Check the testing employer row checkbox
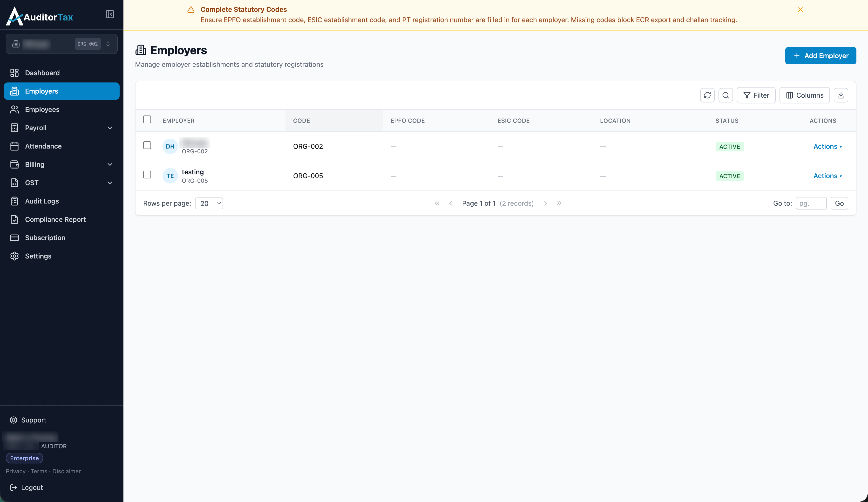This screenshot has width=868, height=502. [x=147, y=175]
